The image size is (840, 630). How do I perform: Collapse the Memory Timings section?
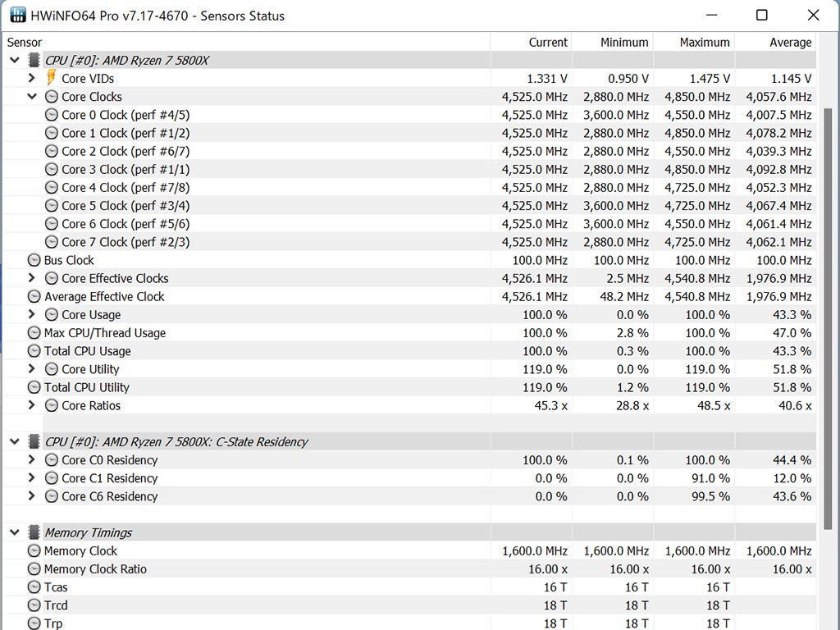pos(15,532)
